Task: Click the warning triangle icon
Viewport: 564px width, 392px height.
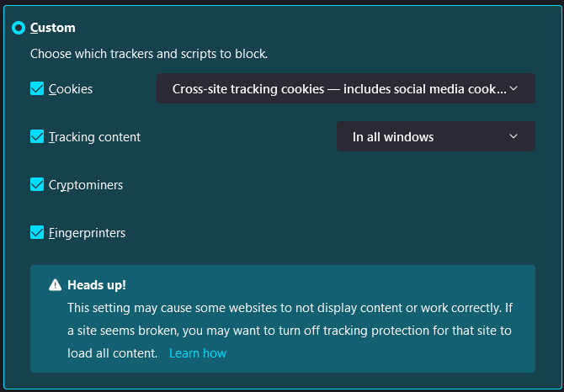Action: click(56, 285)
